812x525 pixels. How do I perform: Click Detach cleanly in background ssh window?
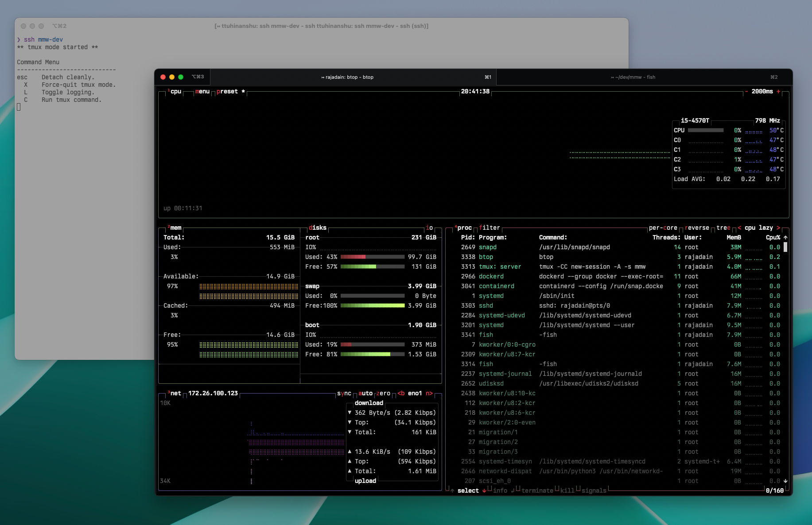(x=68, y=77)
